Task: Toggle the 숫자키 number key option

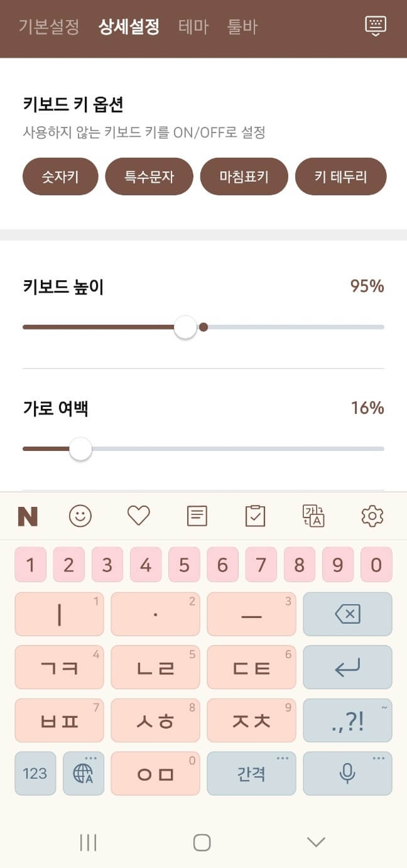Action: pos(60,176)
